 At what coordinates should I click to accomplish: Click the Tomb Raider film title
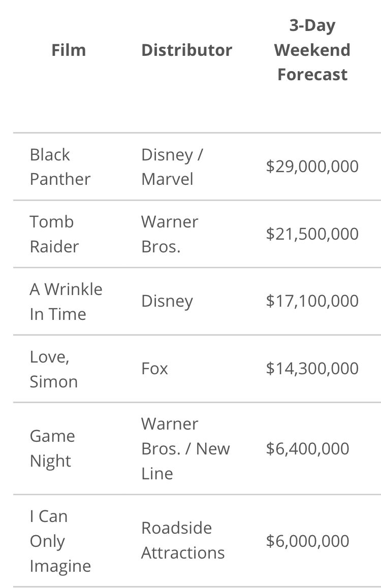[54, 234]
